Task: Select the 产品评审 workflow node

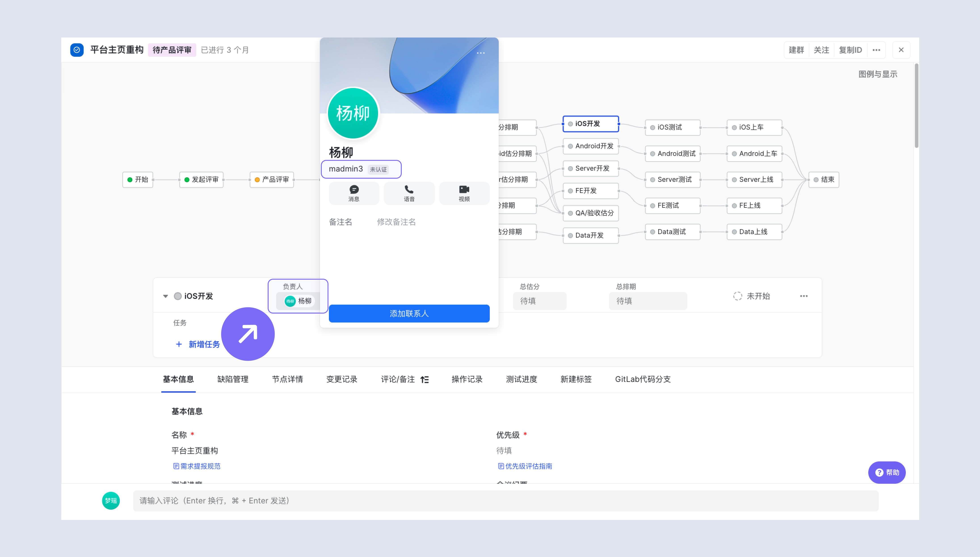Action: (272, 179)
